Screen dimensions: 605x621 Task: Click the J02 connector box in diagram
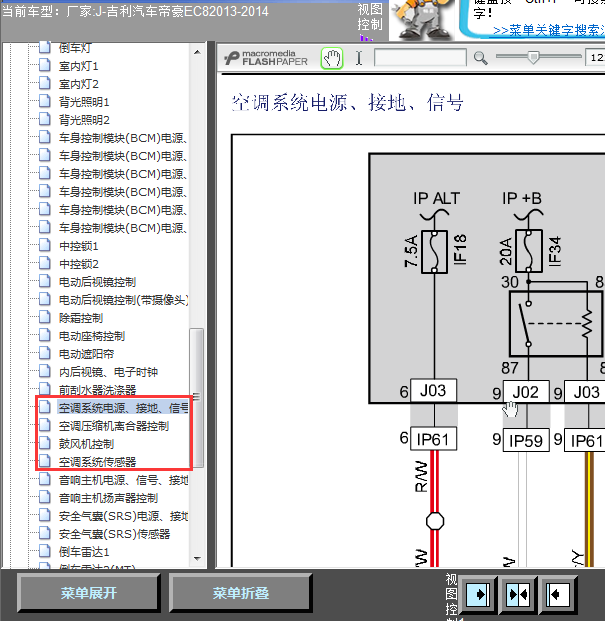(x=526, y=392)
